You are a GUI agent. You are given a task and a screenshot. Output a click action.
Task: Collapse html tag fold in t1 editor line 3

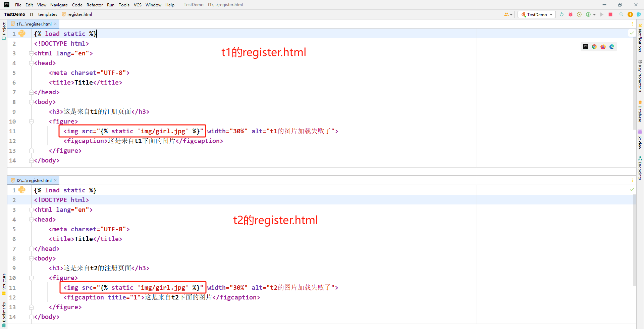click(31, 53)
